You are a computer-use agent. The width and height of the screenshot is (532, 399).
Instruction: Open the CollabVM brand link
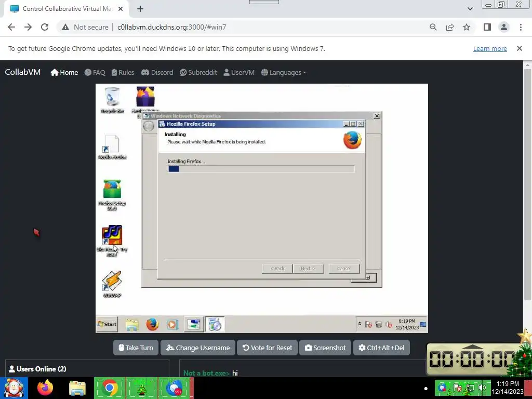click(23, 72)
